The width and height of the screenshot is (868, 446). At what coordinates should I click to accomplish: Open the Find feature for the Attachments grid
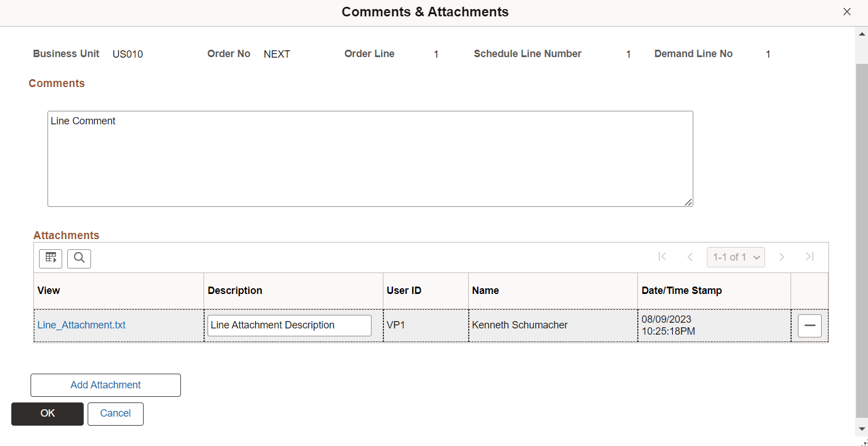tap(79, 258)
